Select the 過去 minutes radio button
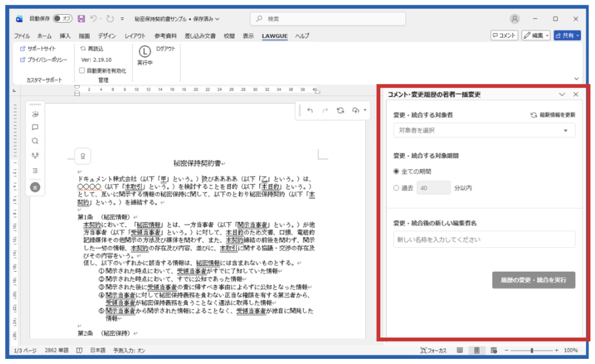Image resolution: width=595 pixels, height=364 pixels. pos(397,188)
